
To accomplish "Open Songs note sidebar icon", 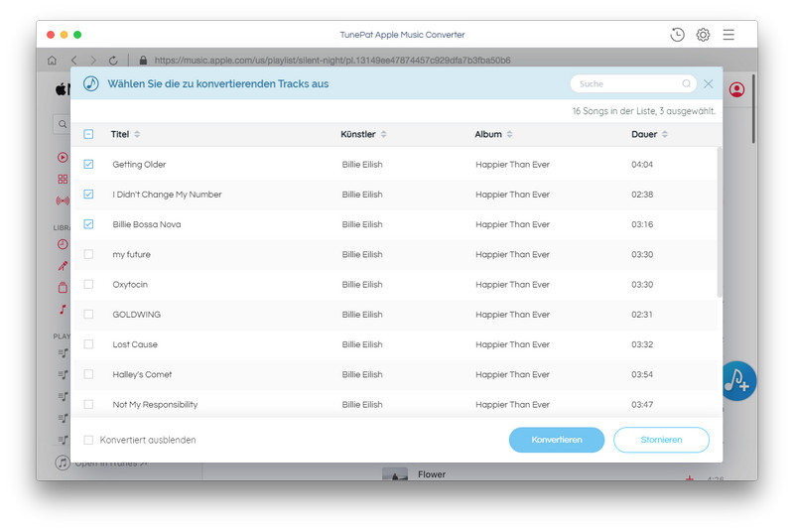I will click(x=63, y=309).
